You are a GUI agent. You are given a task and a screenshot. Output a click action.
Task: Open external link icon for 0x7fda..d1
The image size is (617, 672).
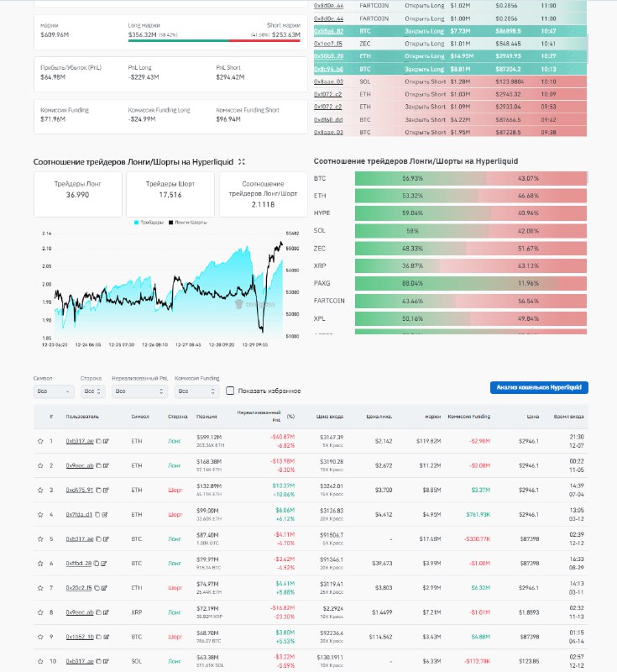click(105, 514)
